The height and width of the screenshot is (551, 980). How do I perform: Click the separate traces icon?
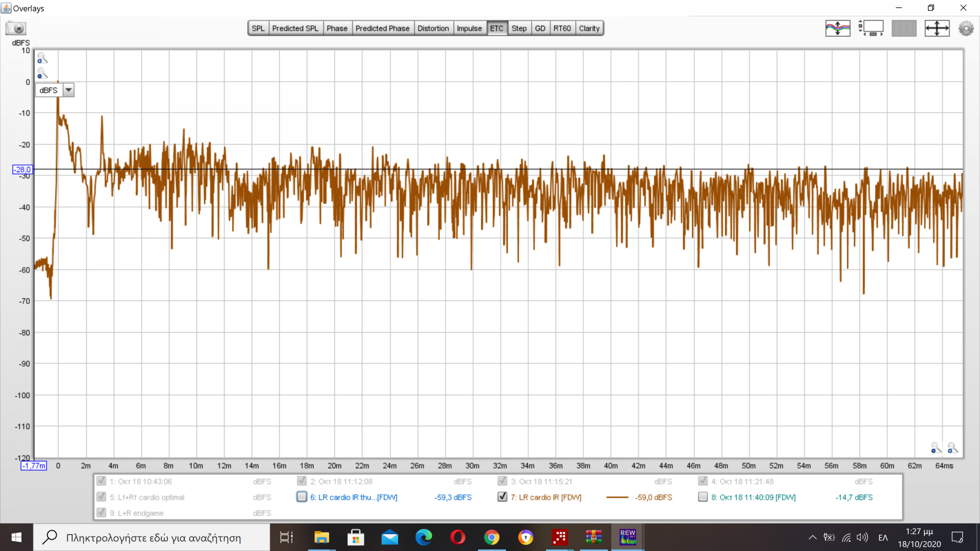838,28
